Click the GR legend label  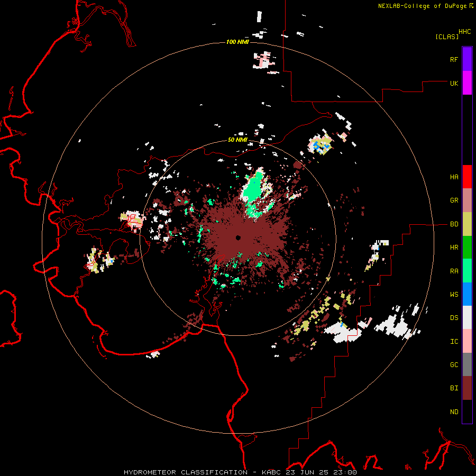coord(454,200)
